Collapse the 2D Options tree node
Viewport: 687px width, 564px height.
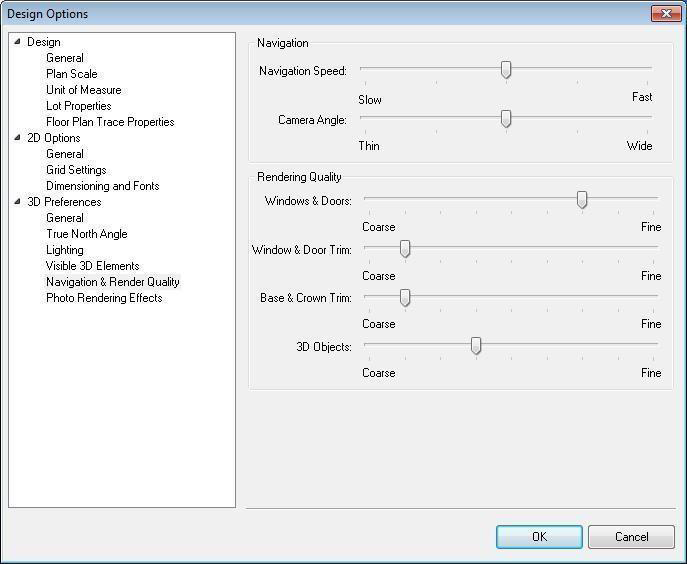point(17,138)
